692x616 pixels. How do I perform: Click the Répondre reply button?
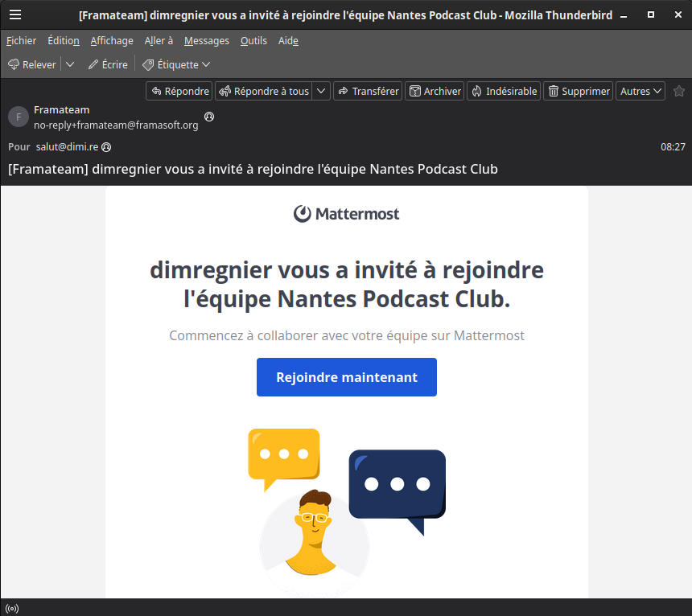pyautogui.click(x=179, y=92)
